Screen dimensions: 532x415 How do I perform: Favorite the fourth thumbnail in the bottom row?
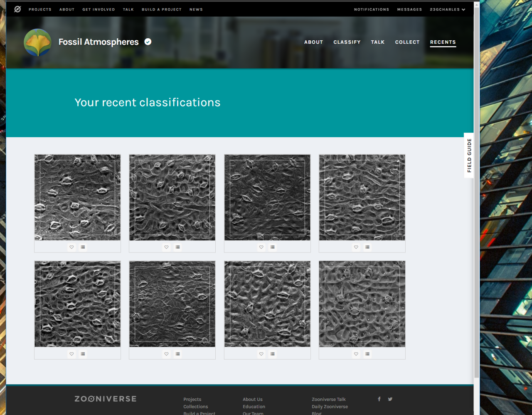tap(356, 354)
